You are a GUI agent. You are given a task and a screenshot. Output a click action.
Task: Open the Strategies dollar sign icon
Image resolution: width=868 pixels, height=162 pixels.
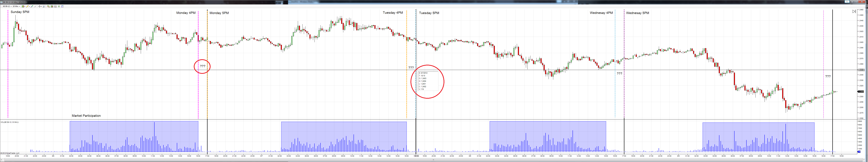point(59,6)
